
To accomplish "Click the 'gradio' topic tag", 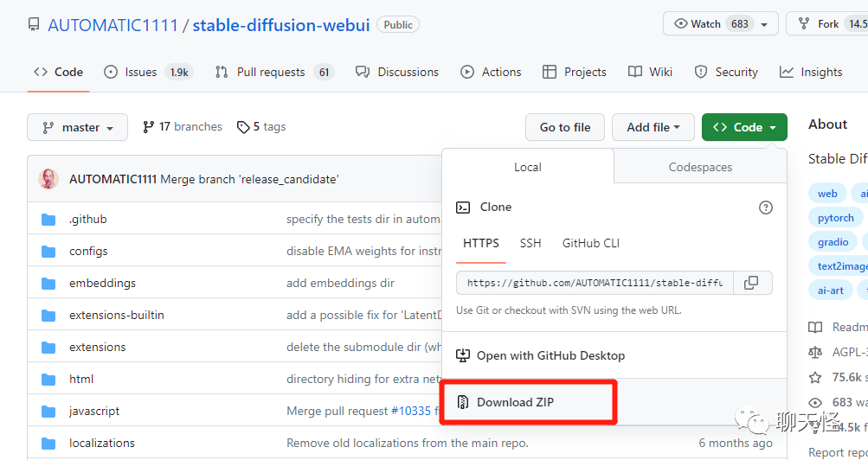I will 833,242.
